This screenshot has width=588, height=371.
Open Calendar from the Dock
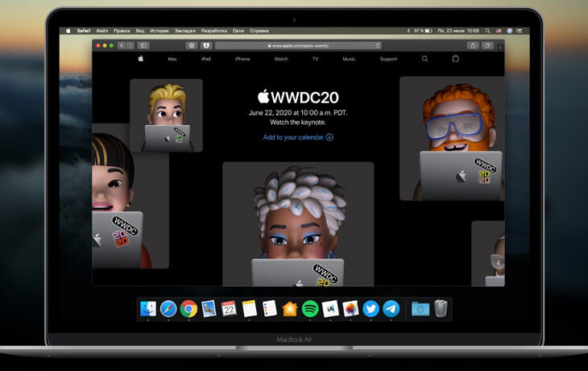(x=229, y=309)
